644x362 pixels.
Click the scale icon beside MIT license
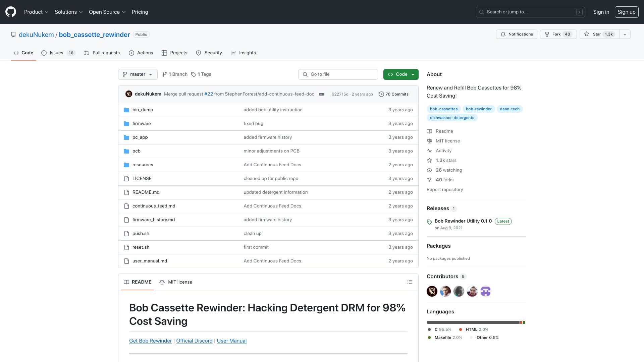pos(429,141)
